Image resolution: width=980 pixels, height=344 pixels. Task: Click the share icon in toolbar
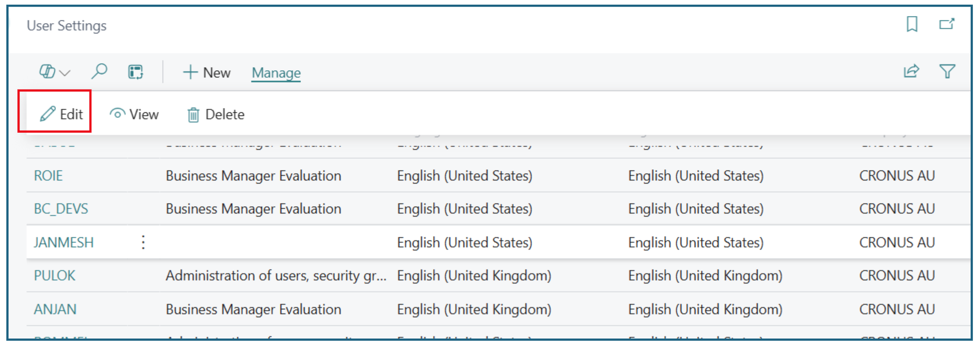tap(911, 71)
